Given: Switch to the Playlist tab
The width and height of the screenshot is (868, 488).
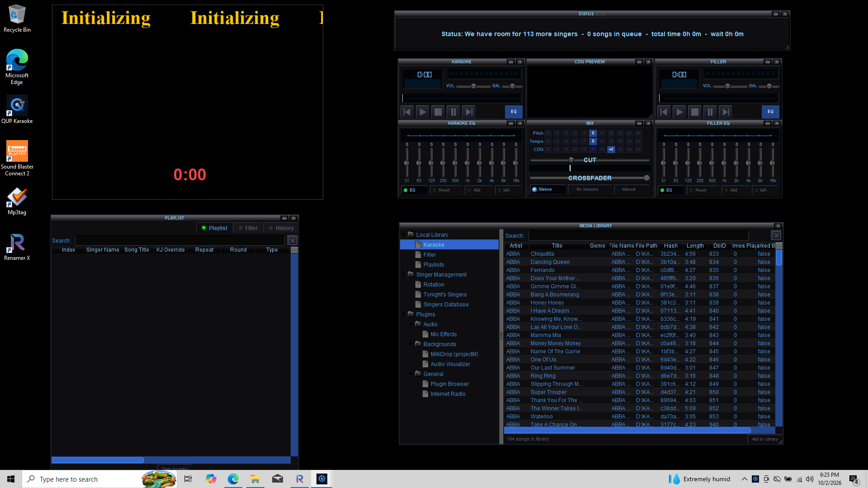Looking at the screenshot, I should [x=215, y=228].
